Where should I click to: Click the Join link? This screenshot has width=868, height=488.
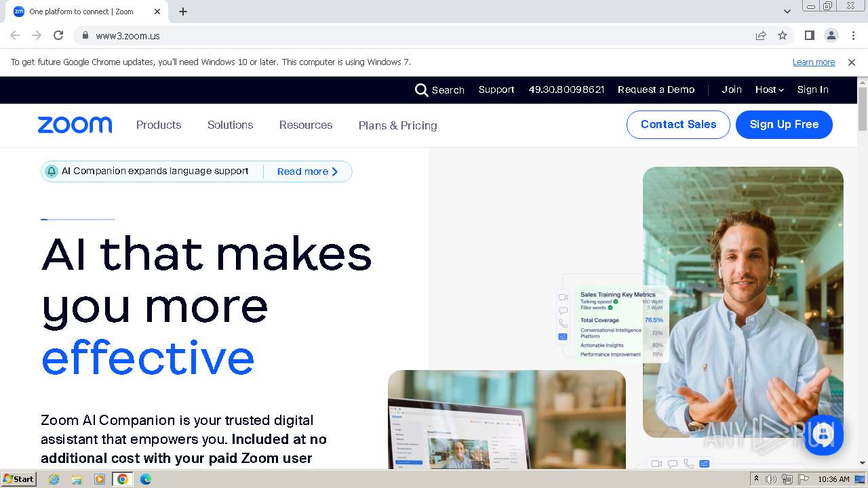[732, 89]
